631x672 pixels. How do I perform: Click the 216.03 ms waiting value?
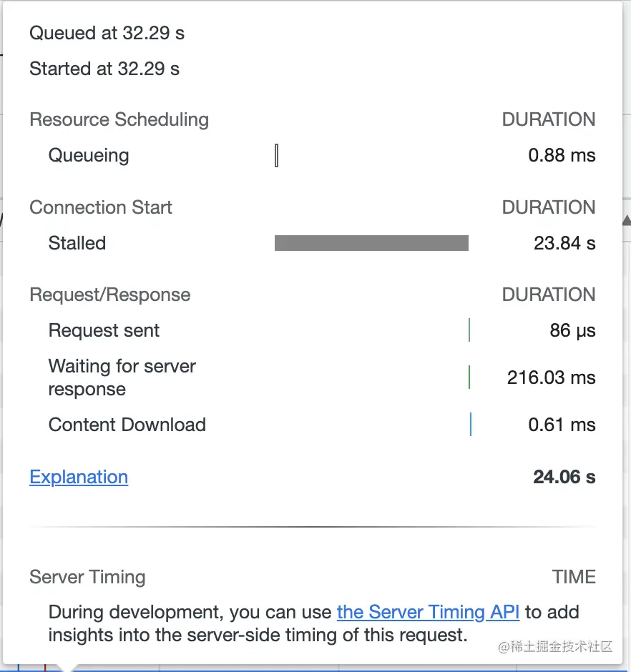(x=551, y=377)
